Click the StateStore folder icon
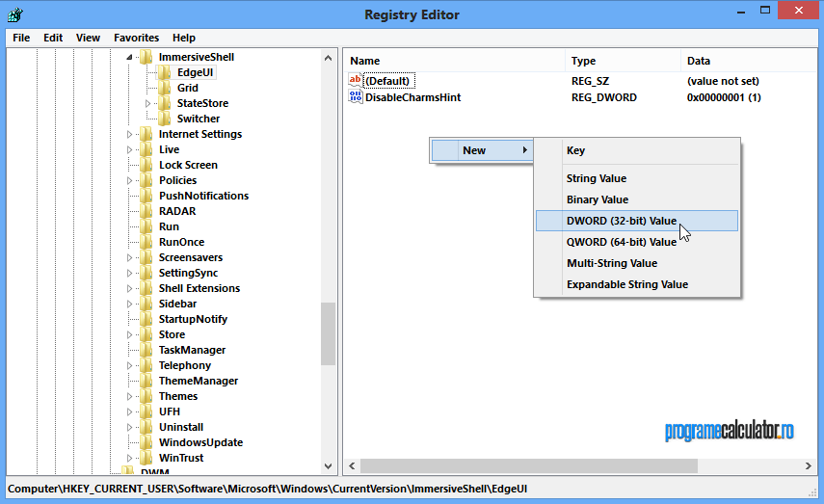Screen dimensions: 824x504 [x=165, y=103]
